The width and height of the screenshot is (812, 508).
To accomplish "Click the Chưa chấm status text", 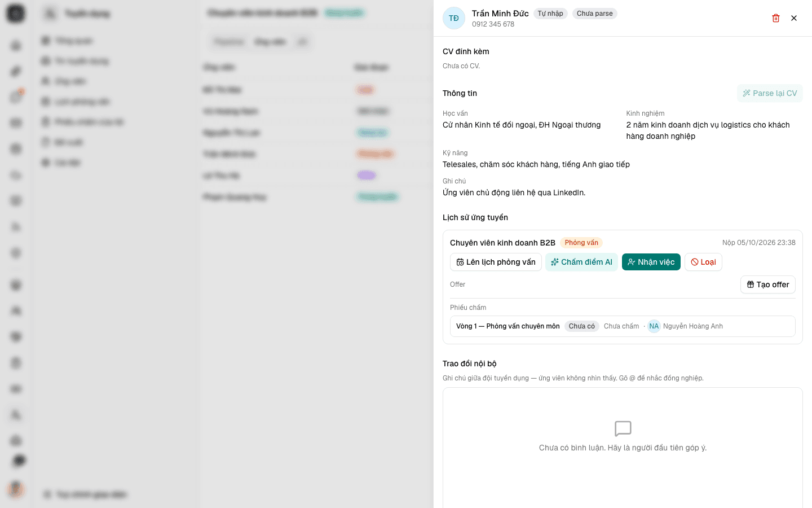I will pyautogui.click(x=621, y=326).
